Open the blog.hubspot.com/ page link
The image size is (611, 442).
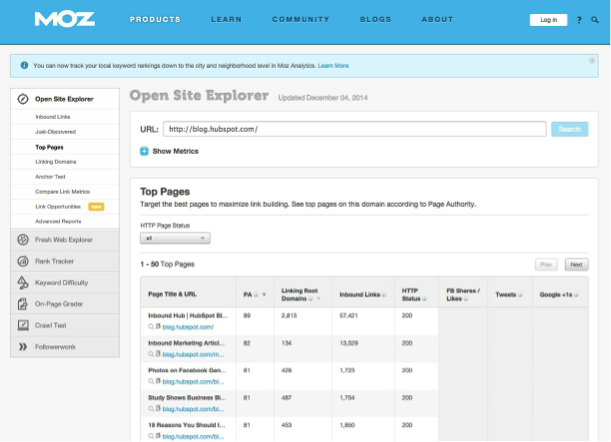tap(188, 327)
